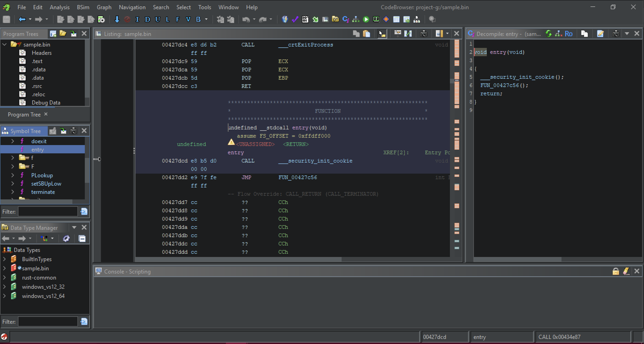
Task: Open the Bytes viewer 0101 icon
Action: [x=305, y=19]
